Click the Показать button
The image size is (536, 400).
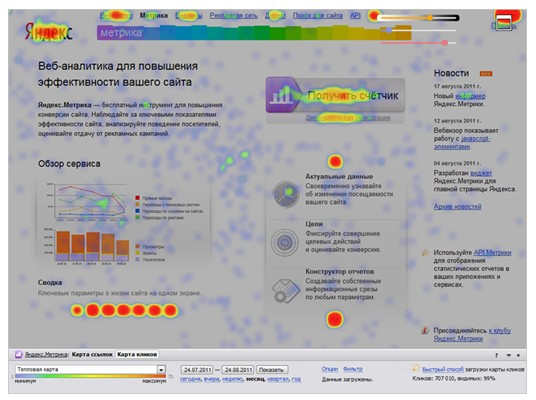[x=271, y=370]
